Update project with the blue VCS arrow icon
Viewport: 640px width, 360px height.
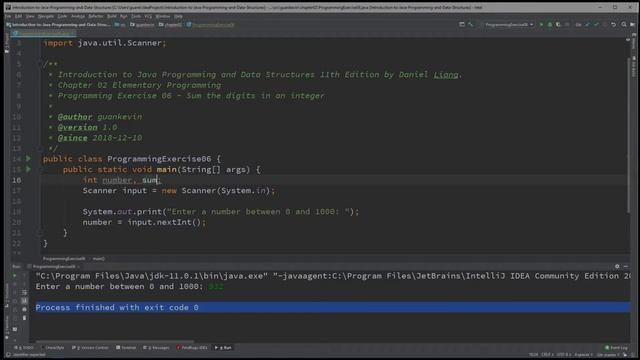[588, 24]
